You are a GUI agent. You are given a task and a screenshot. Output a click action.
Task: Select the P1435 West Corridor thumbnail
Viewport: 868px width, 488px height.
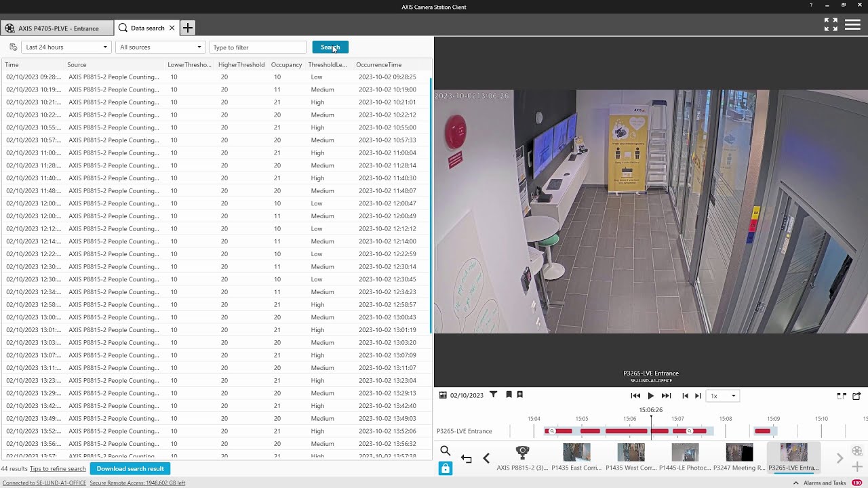(x=631, y=457)
